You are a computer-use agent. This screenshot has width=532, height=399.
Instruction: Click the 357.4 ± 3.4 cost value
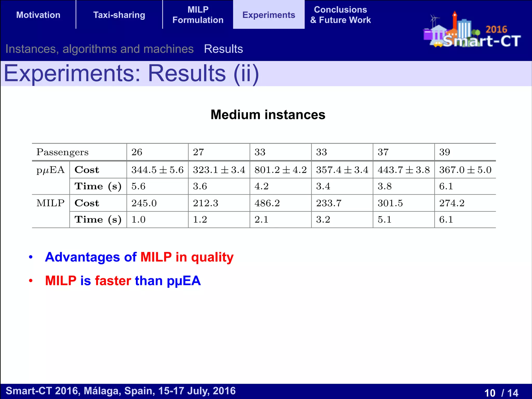(x=342, y=170)
